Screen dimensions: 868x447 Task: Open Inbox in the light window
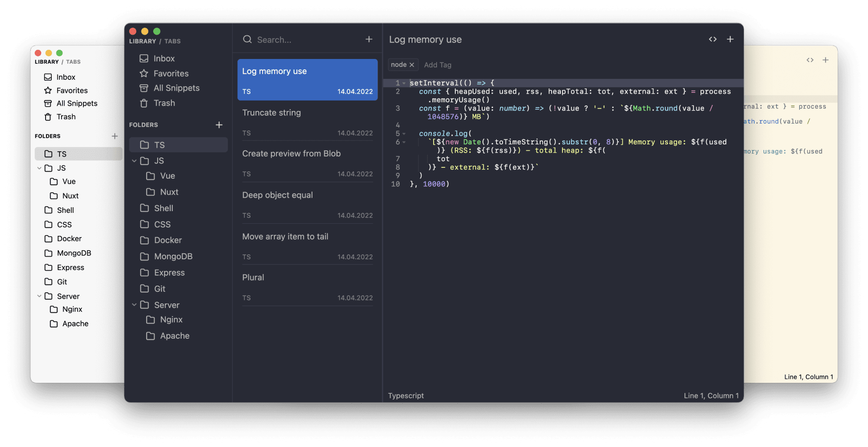click(x=60, y=77)
